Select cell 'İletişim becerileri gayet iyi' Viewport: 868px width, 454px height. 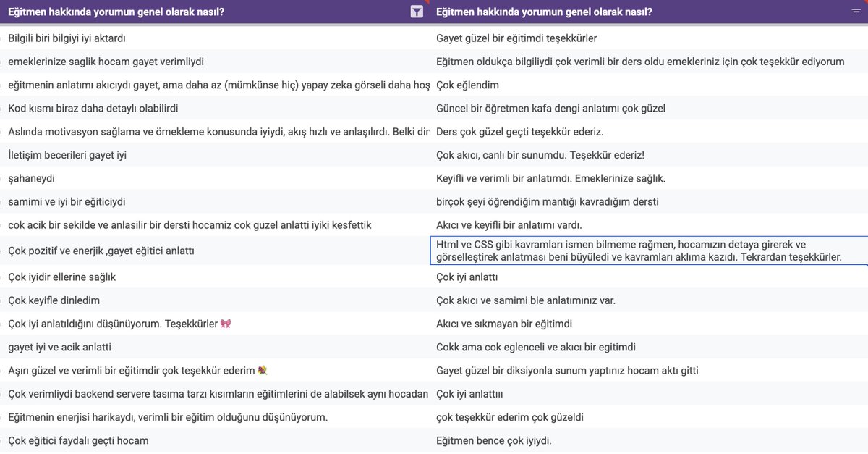[215, 155]
